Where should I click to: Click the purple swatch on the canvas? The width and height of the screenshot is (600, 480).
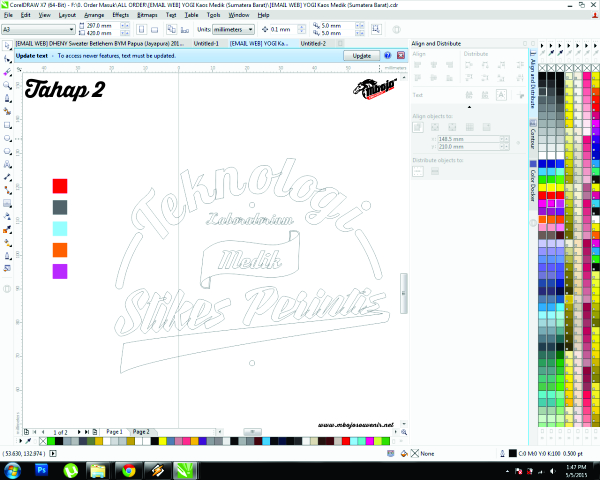(60, 271)
